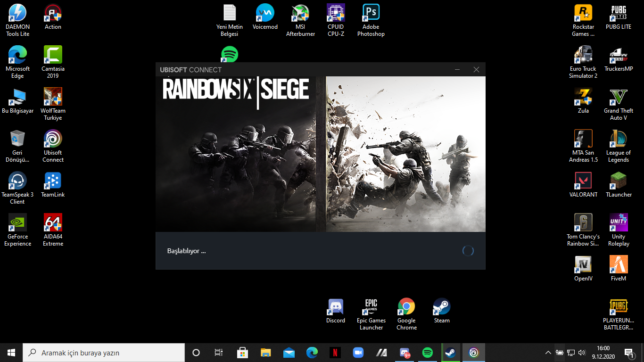Select the TLauncher Minecraft icon
This screenshot has height=362, width=644.
pyautogui.click(x=619, y=184)
